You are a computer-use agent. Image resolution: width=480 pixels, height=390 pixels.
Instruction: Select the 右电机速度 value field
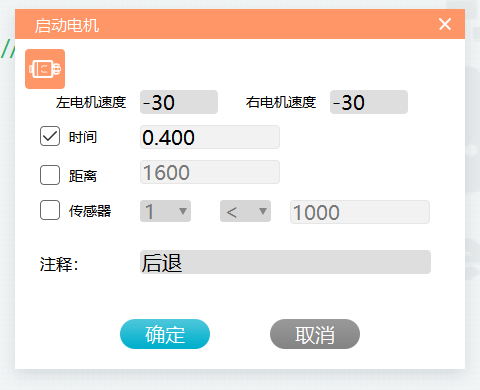[369, 102]
